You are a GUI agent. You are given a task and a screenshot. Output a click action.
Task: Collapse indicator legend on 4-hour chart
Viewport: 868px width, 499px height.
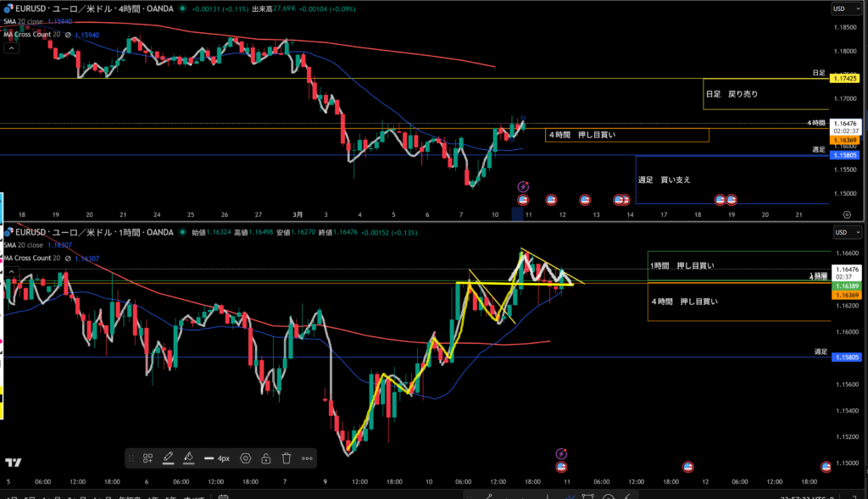(11, 48)
